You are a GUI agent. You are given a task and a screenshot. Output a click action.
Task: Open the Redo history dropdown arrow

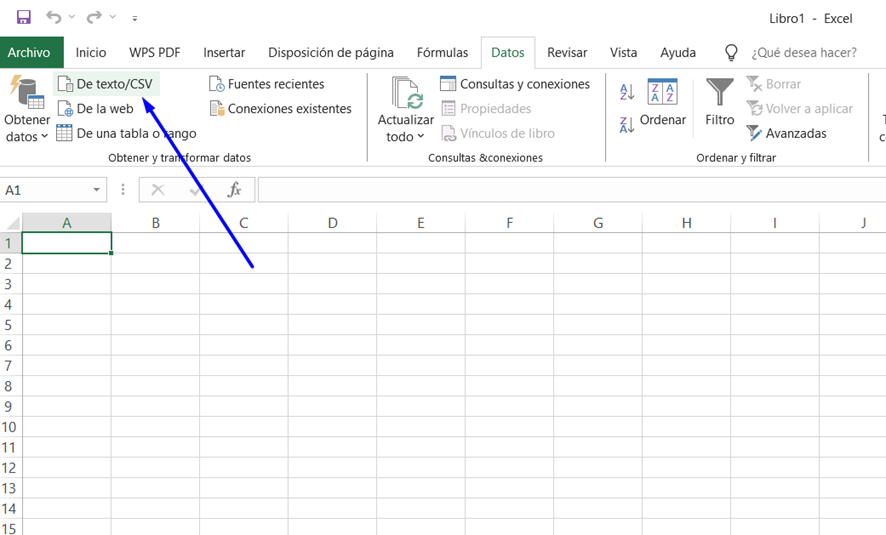click(112, 17)
